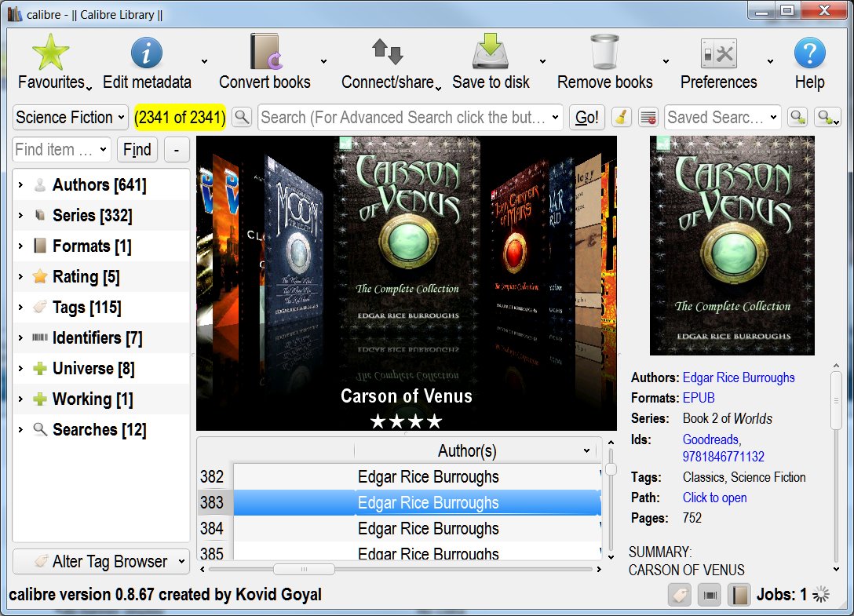854x616 pixels.
Task: Toggle cover browser icon in status bar
Action: tap(710, 595)
